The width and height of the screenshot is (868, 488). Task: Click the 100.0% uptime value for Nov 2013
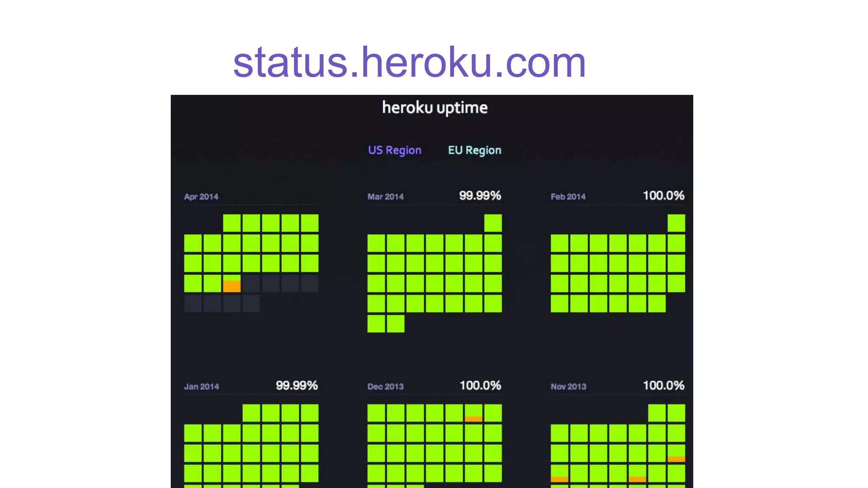[x=664, y=385]
